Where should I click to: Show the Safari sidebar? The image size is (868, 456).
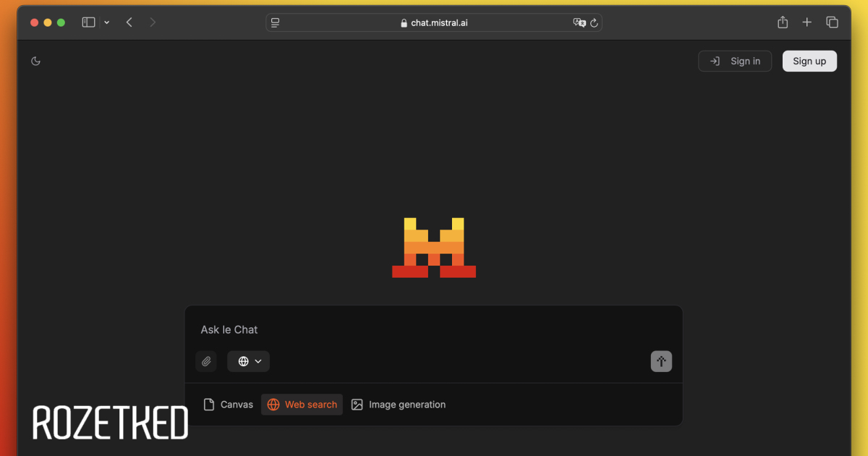88,22
